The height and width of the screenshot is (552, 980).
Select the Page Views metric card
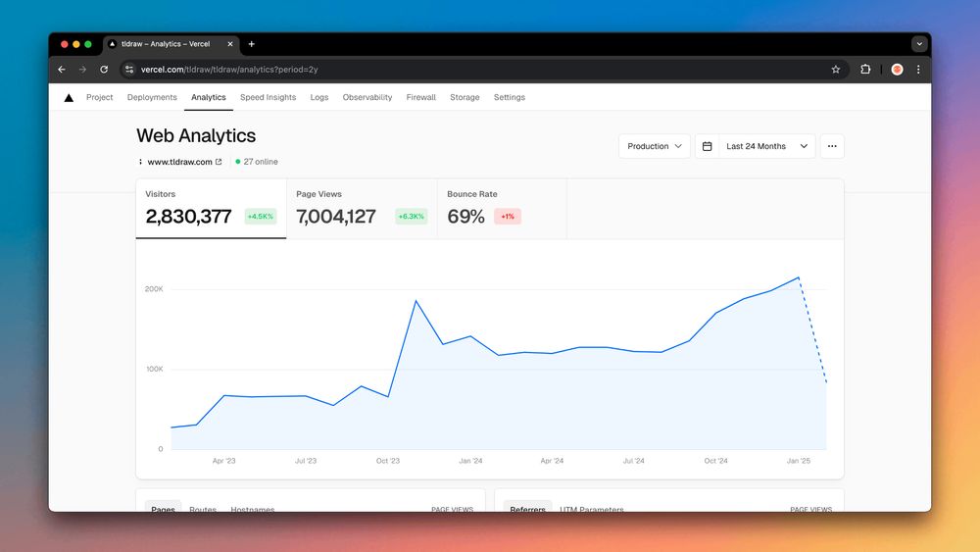(362, 209)
